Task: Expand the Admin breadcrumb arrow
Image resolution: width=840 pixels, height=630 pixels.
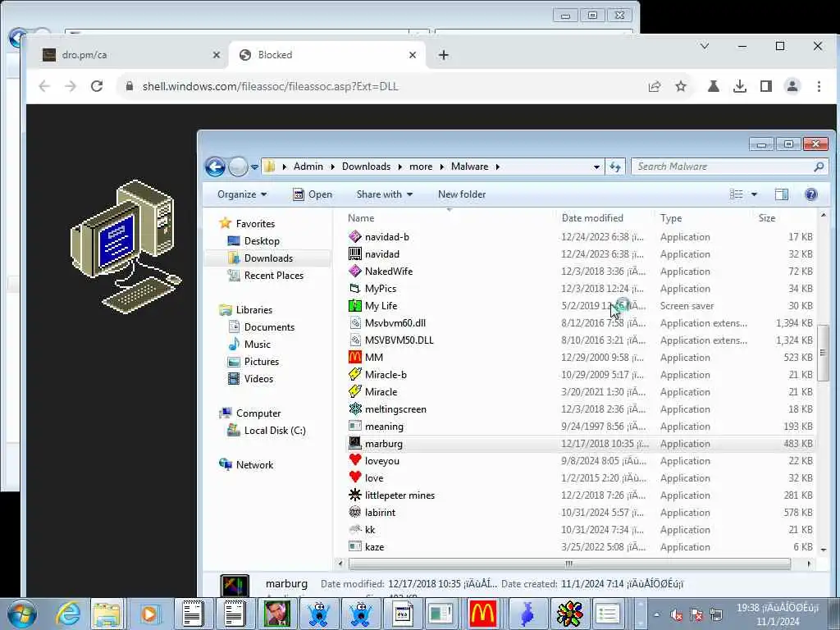Action: click(331, 167)
